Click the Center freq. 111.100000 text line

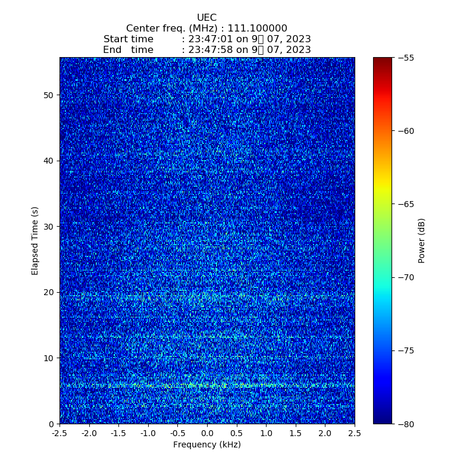tap(206, 29)
